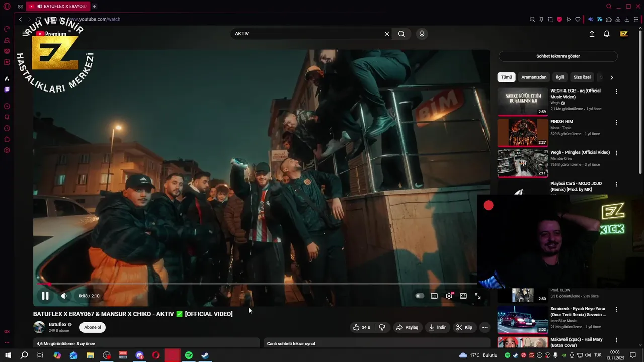
Task: Select the Aramanızdan filter chip
Action: [534, 77]
